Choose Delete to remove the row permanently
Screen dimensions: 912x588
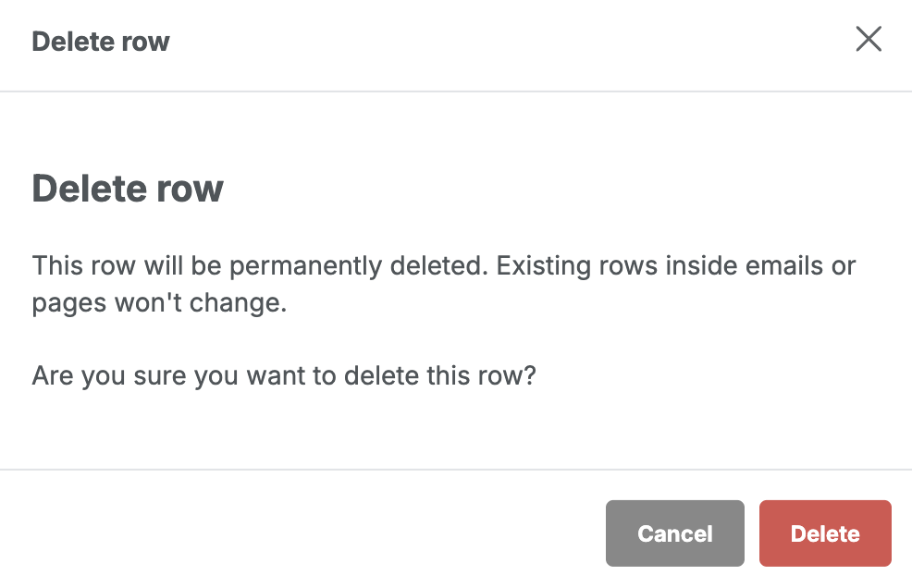point(824,533)
